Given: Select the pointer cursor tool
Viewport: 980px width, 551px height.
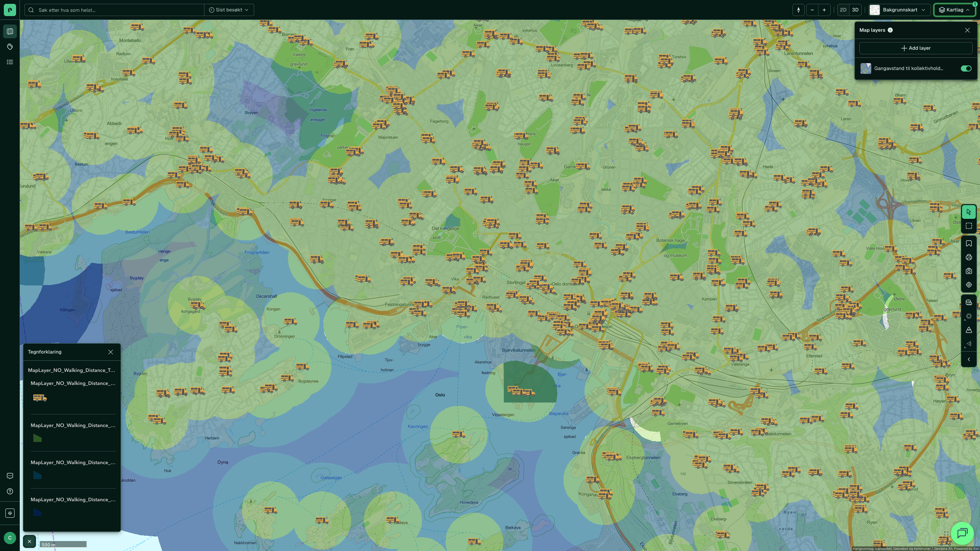Looking at the screenshot, I should tap(969, 212).
